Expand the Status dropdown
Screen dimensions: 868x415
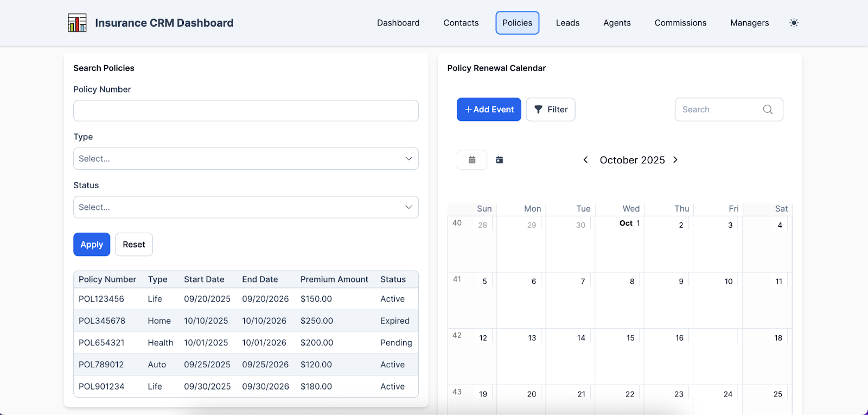coord(246,207)
